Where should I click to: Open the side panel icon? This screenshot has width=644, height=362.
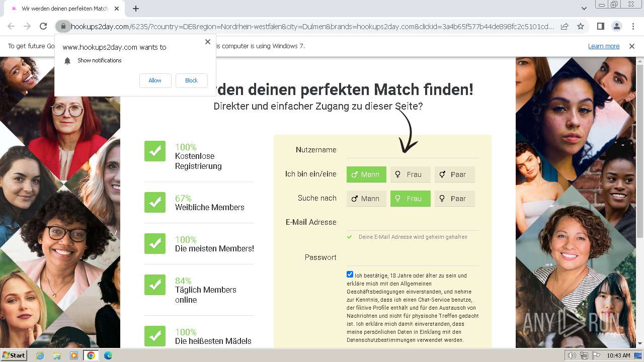coord(600,26)
